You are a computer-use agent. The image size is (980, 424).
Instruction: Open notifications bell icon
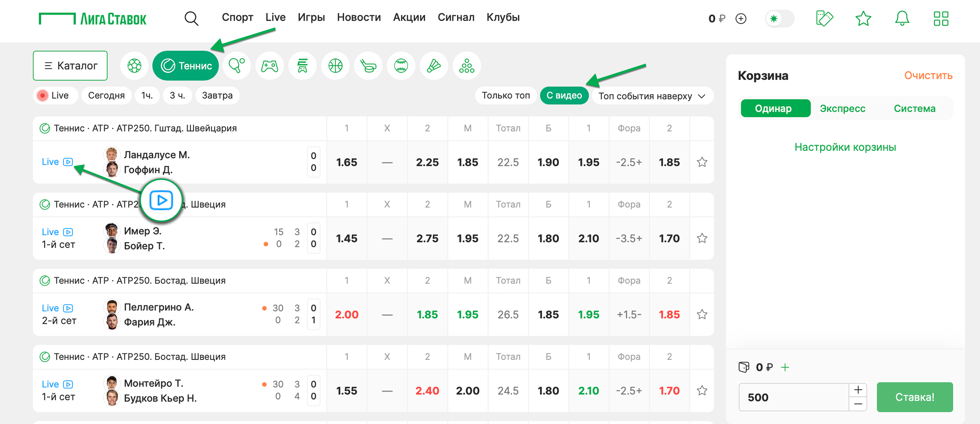(x=902, y=18)
